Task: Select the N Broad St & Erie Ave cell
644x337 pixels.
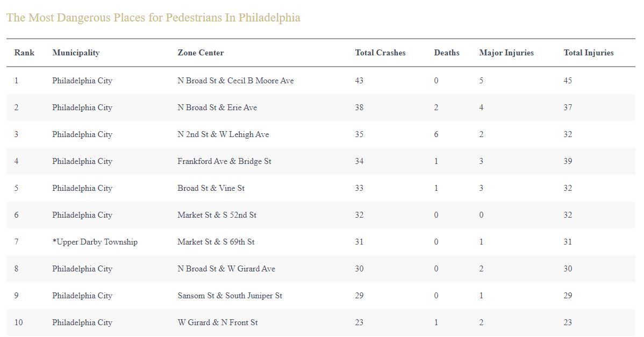Action: (x=217, y=107)
